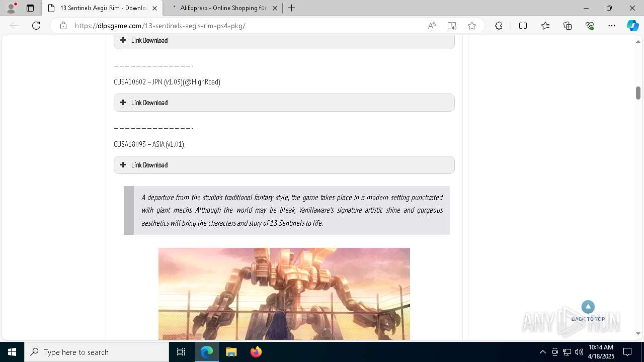This screenshot has height=362, width=644.
Task: Open network status tray icon
Action: (x=567, y=352)
